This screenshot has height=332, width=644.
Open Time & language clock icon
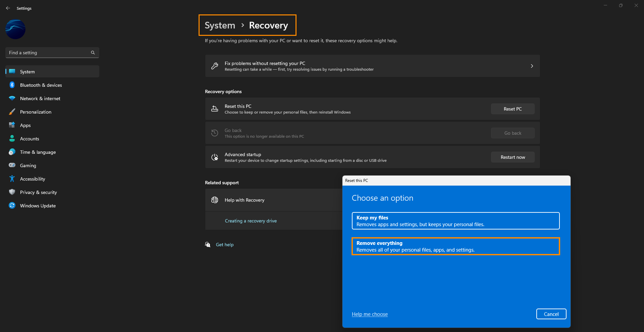tap(12, 152)
